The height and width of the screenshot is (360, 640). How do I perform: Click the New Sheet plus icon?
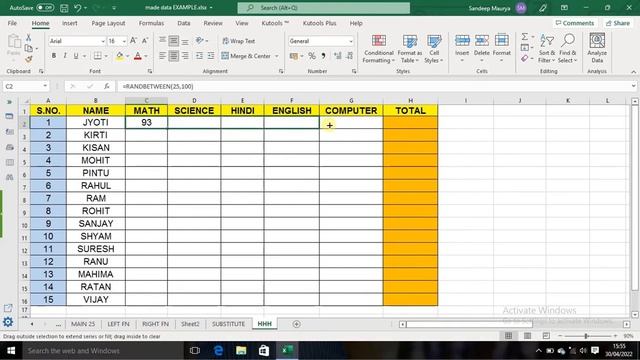coord(296,324)
